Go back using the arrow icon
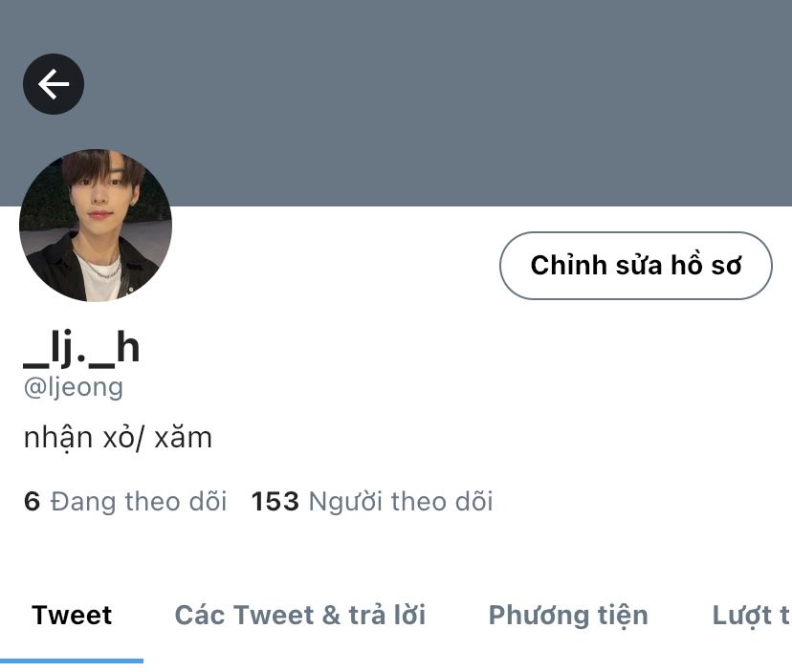The image size is (792, 672). click(54, 84)
